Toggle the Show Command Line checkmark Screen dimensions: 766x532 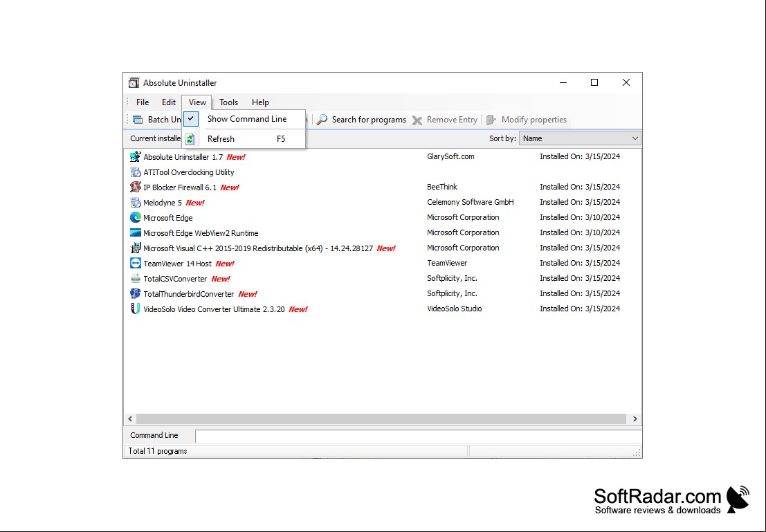coord(191,119)
